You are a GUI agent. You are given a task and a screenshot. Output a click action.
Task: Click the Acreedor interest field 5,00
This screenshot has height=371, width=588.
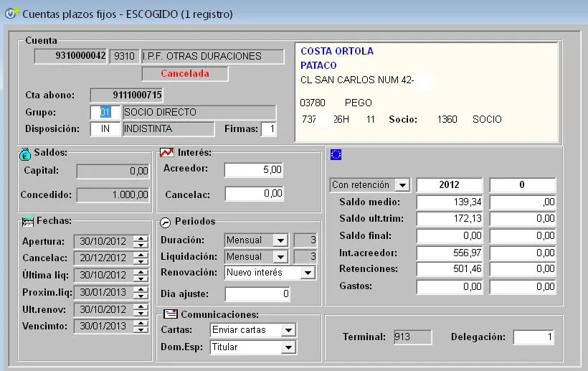point(254,169)
